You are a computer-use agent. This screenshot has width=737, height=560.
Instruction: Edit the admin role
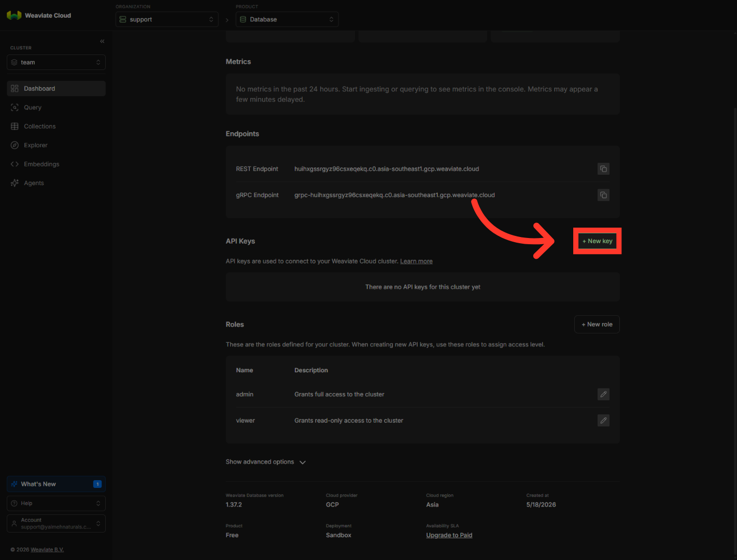click(603, 395)
